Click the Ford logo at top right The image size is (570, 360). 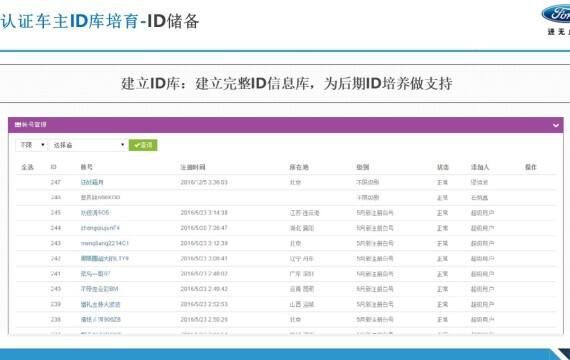(556, 15)
